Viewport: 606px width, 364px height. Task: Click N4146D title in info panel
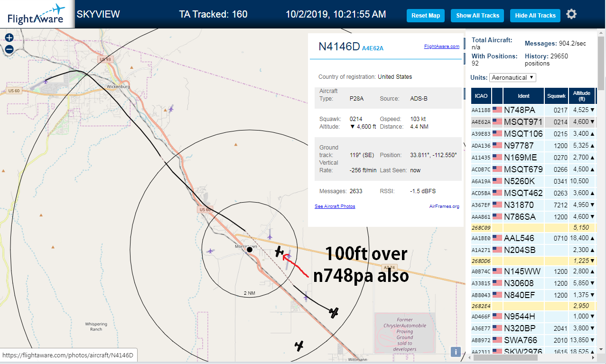point(339,46)
